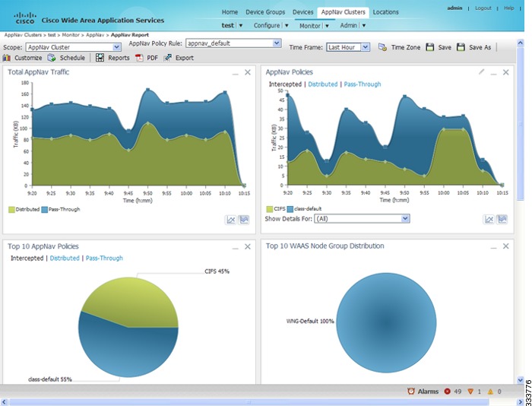Click the horizontal scrollbar left arrow

tap(4, 402)
